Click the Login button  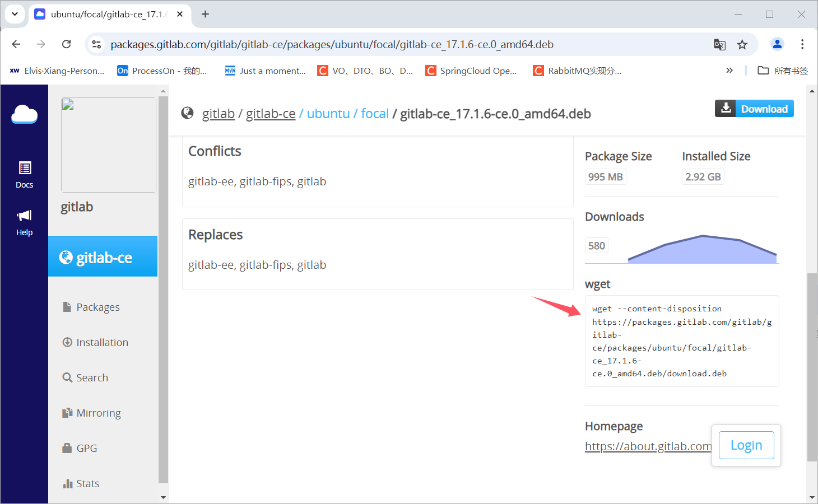pos(746,445)
